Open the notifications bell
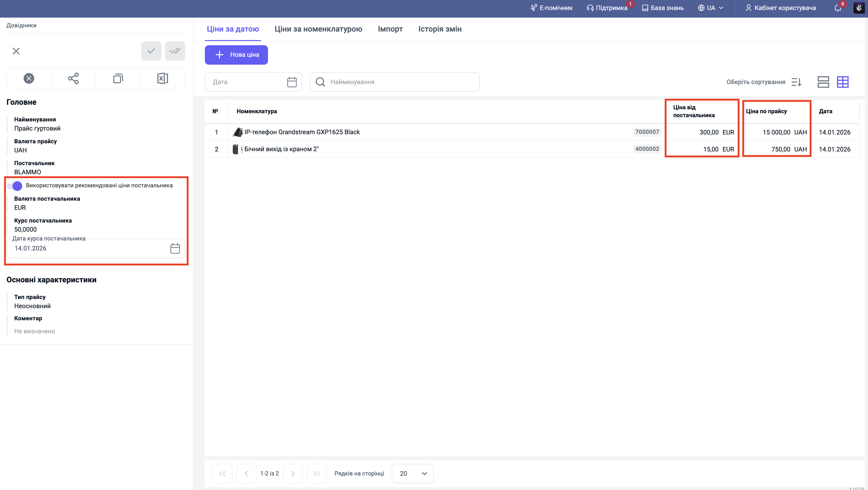 pyautogui.click(x=838, y=8)
